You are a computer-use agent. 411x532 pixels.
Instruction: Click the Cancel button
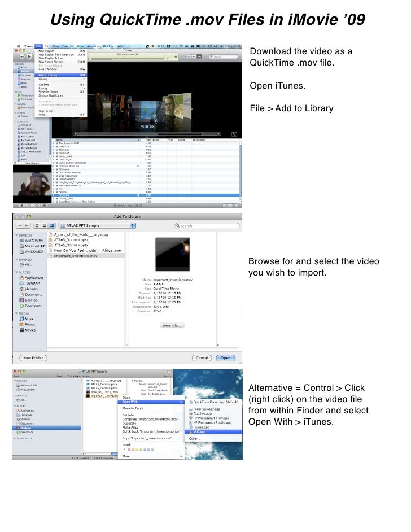[x=202, y=357]
